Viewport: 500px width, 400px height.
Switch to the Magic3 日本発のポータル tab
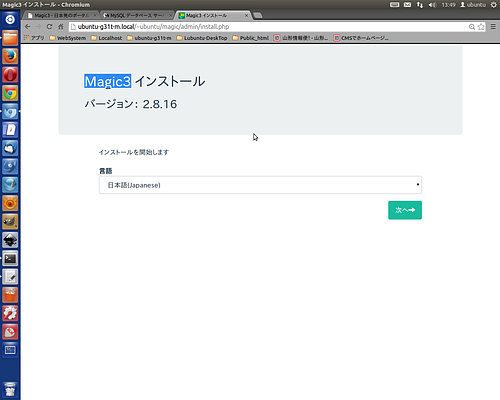(61, 15)
